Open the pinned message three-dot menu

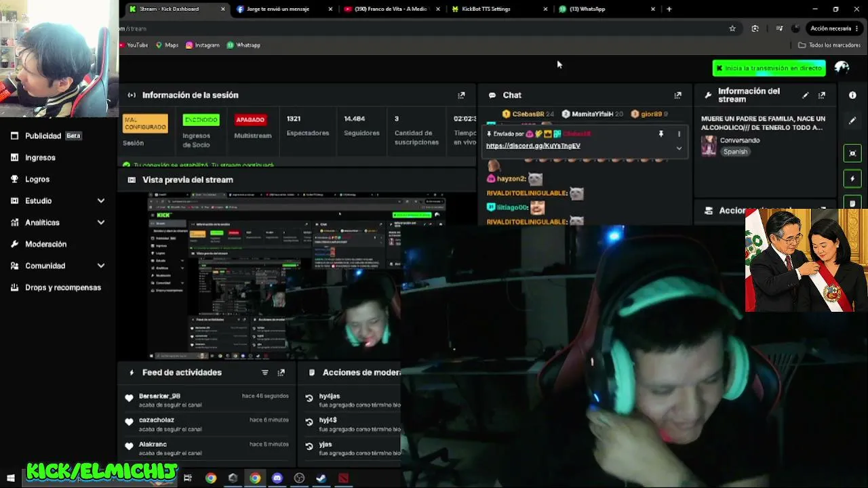679,134
